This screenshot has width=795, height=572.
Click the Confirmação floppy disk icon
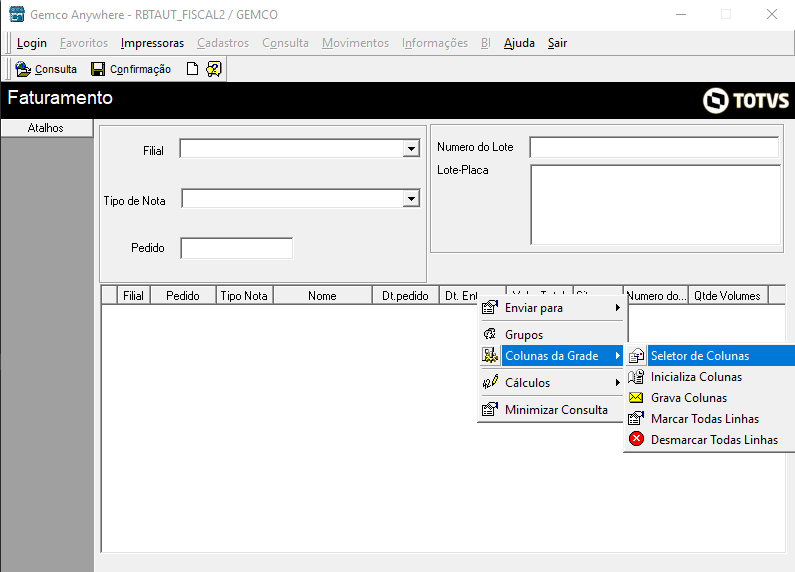click(98, 69)
